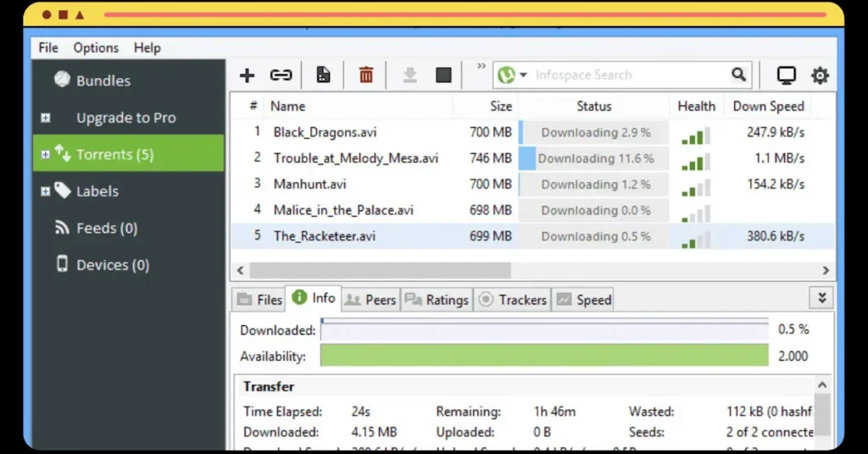868x454 pixels.
Task: Click the Infospace Search input field
Action: tap(630, 75)
